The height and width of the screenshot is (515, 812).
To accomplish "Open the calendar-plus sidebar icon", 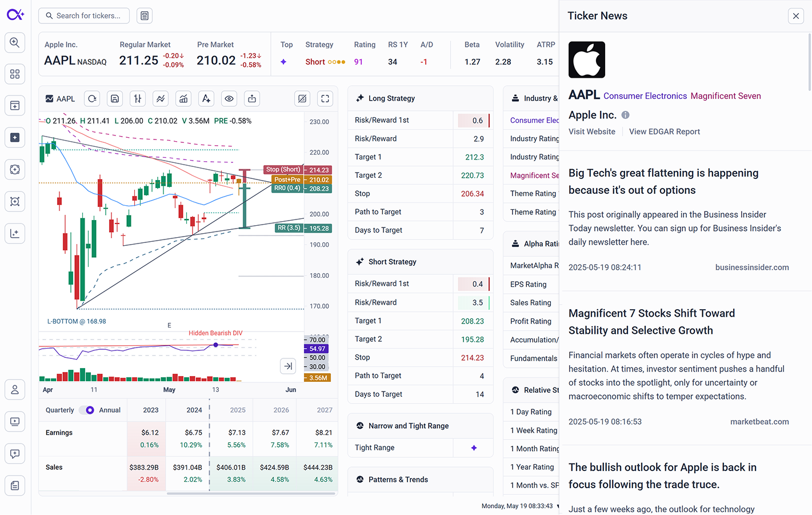I will click(15, 106).
